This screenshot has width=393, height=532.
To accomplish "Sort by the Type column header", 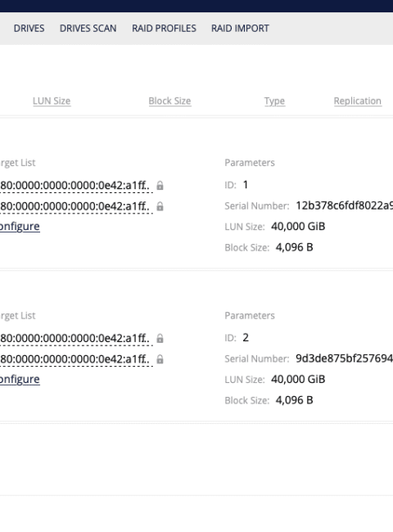I will click(x=274, y=101).
